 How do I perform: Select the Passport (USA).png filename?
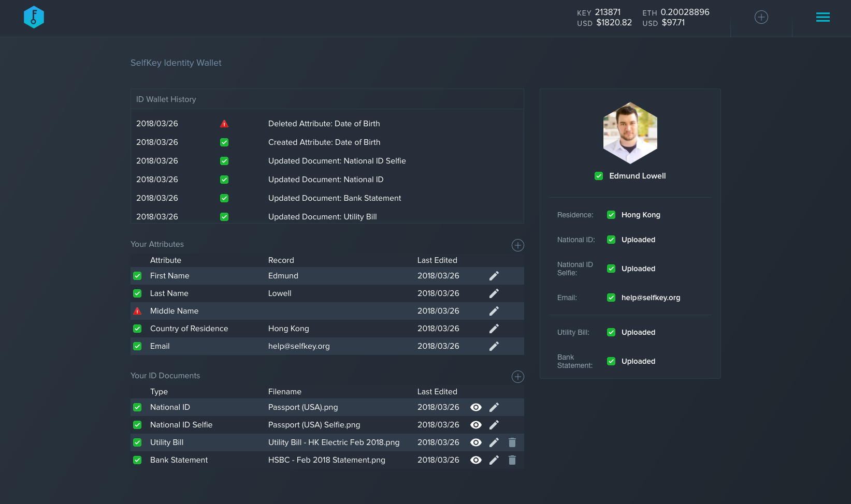coord(303,407)
